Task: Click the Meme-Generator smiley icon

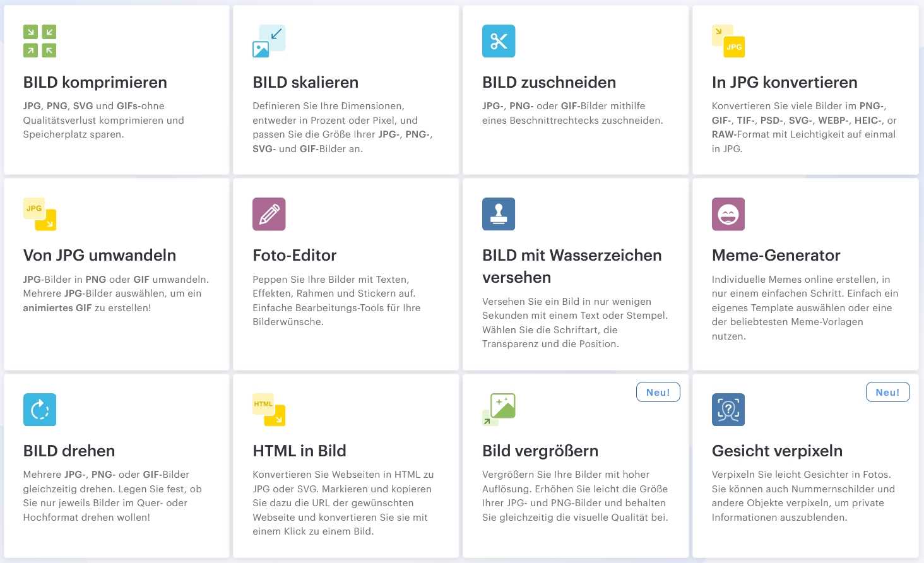Action: tap(728, 214)
